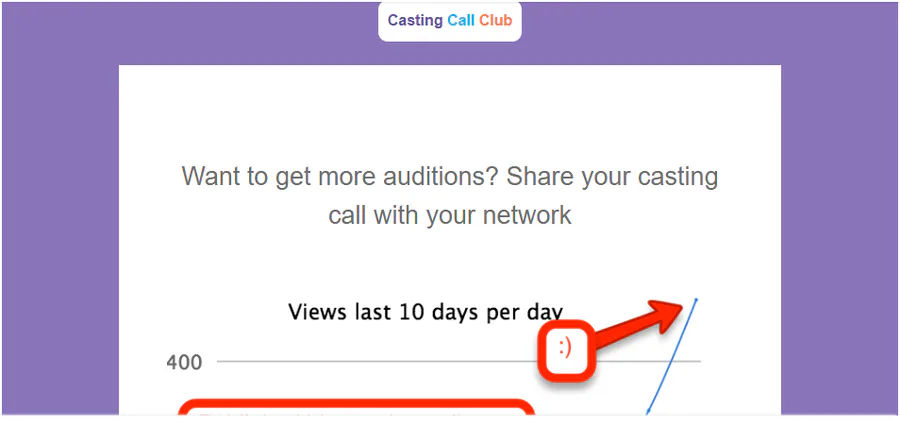
Task: Click the blue word "Call" in the logo
Action: tap(461, 21)
